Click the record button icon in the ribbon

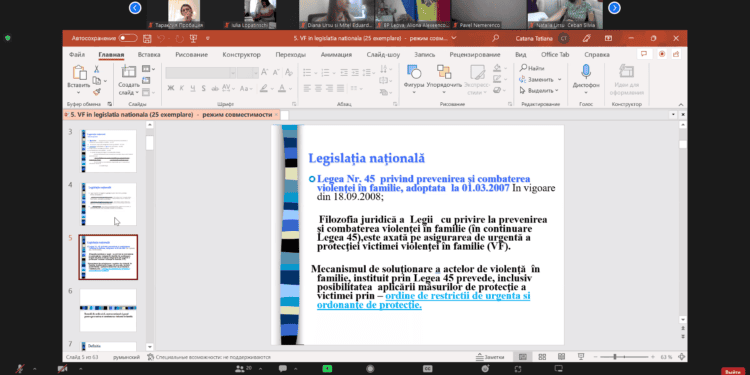[662, 54]
